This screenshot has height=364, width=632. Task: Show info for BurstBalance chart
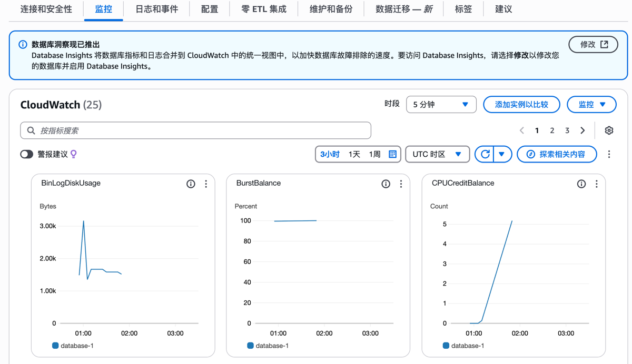point(386,184)
